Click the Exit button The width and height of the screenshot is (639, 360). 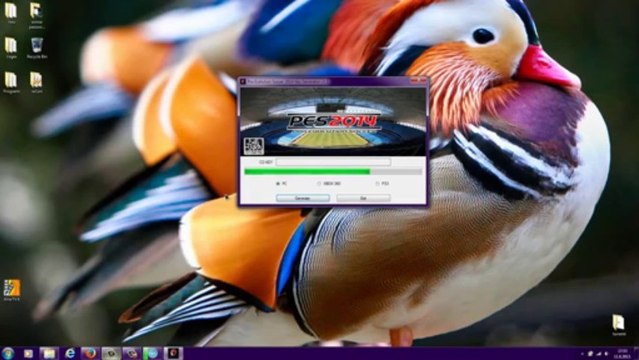coord(363,198)
